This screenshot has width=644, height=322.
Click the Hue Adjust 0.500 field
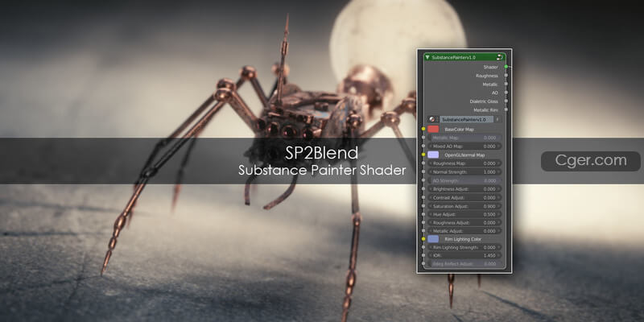click(464, 214)
